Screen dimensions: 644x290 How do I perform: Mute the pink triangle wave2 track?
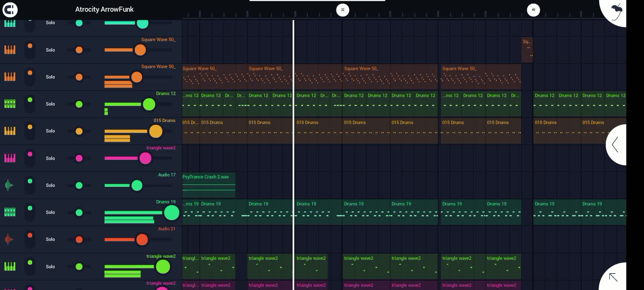pos(30,154)
